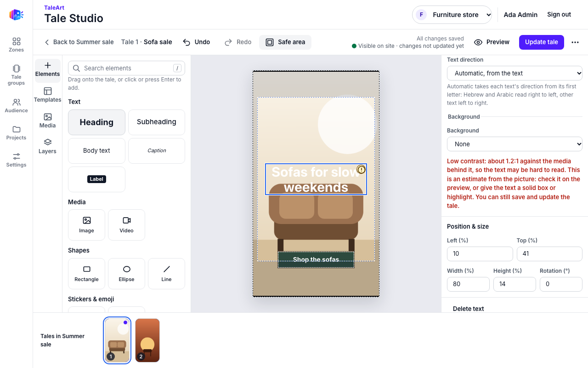The height and width of the screenshot is (368, 588).
Task: Add a Video media element
Action: [126, 225]
